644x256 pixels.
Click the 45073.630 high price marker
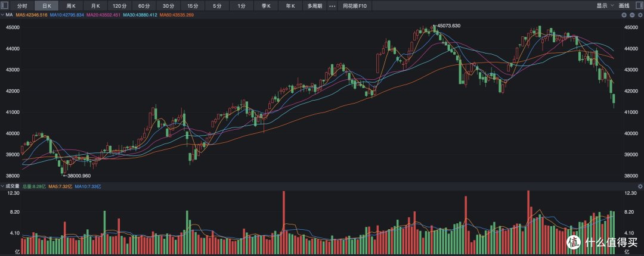click(448, 26)
